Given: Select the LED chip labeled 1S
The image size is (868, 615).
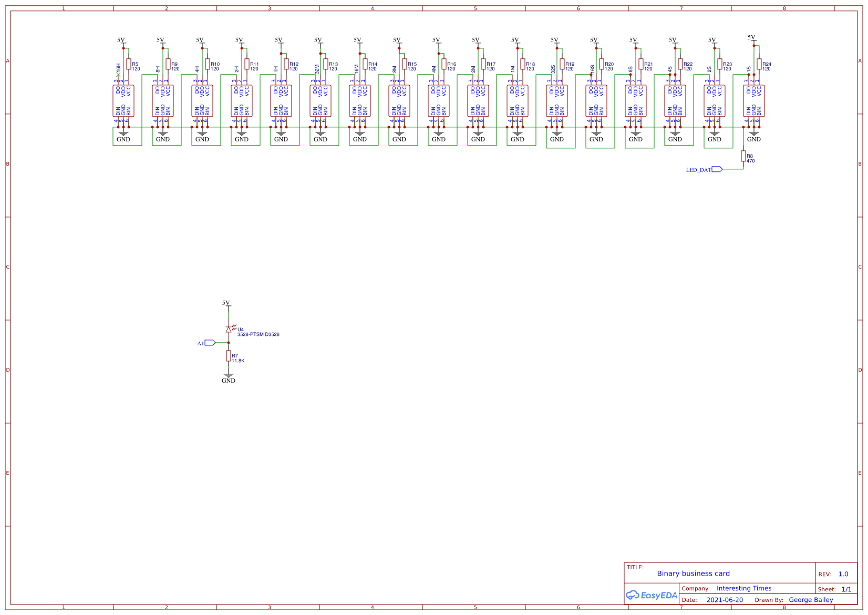Looking at the screenshot, I should pyautogui.click(x=754, y=101).
